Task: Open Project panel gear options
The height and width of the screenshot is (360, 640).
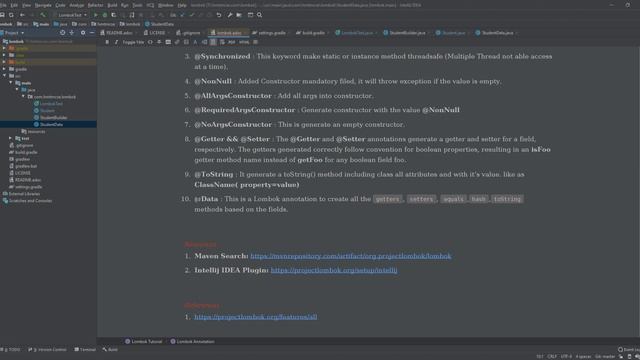Action: click(83, 33)
